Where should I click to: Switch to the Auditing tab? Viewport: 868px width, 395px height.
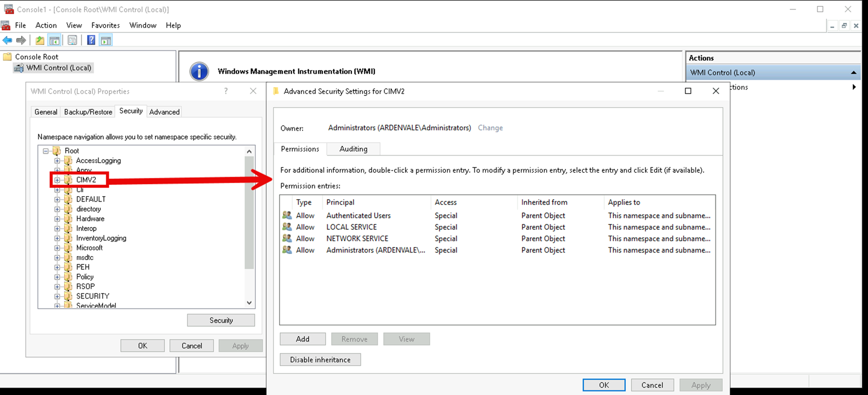353,149
